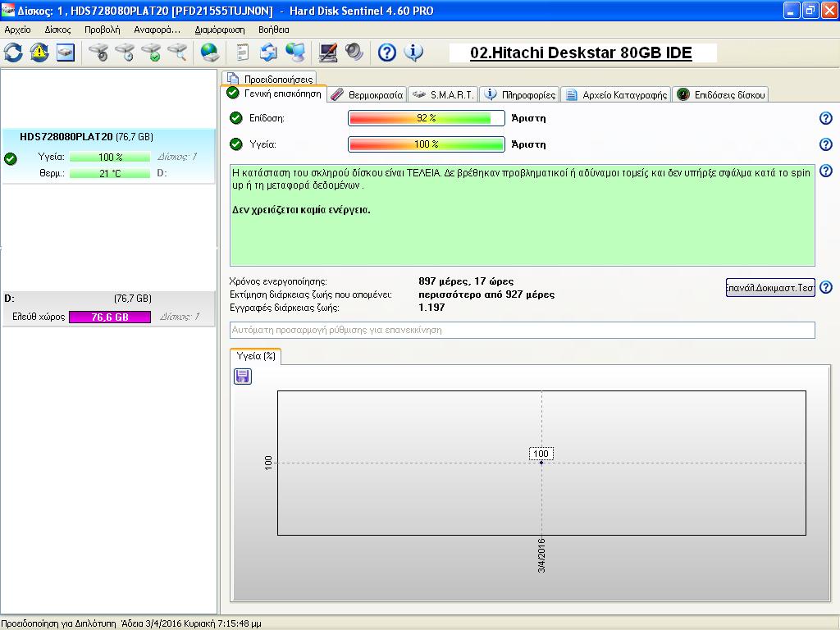
Task: Click the περισσότερο από 927 μέρες value
Action: click(486, 294)
